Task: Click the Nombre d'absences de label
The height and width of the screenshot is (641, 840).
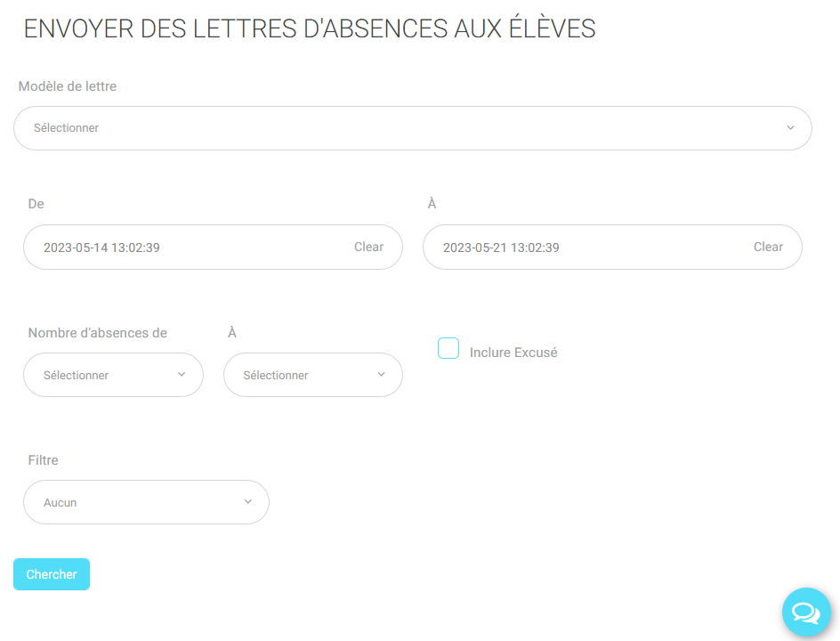Action: [x=98, y=333]
